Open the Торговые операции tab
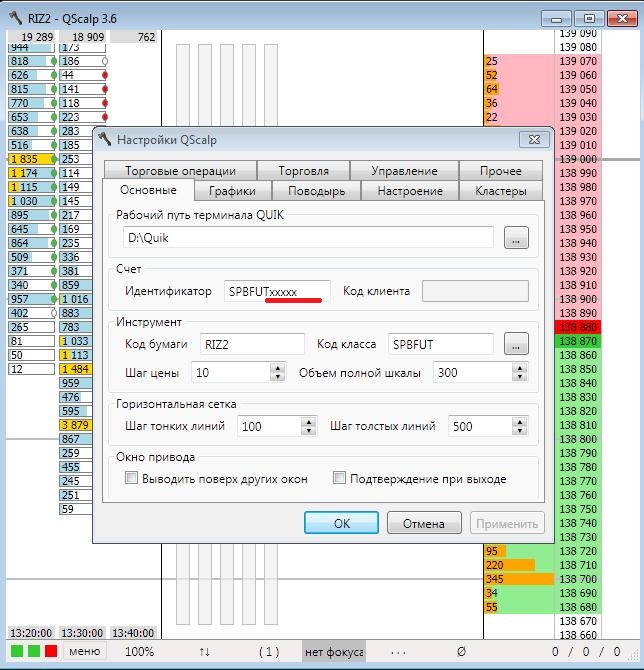 180,171
